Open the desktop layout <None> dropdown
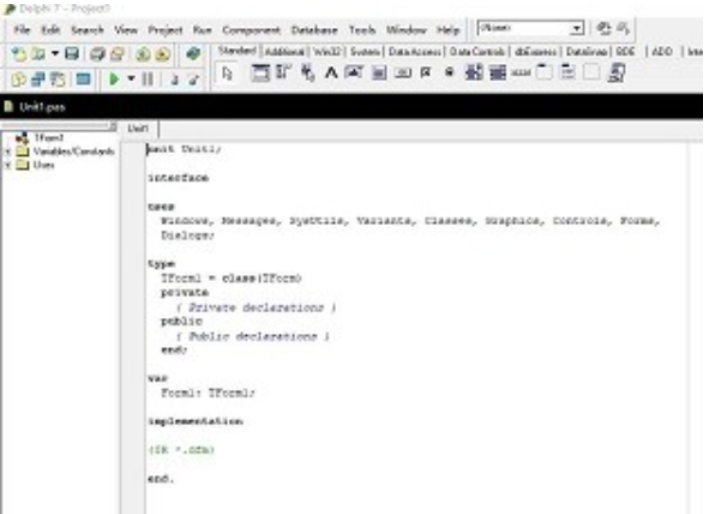This screenshot has width=706, height=514. coord(575,30)
